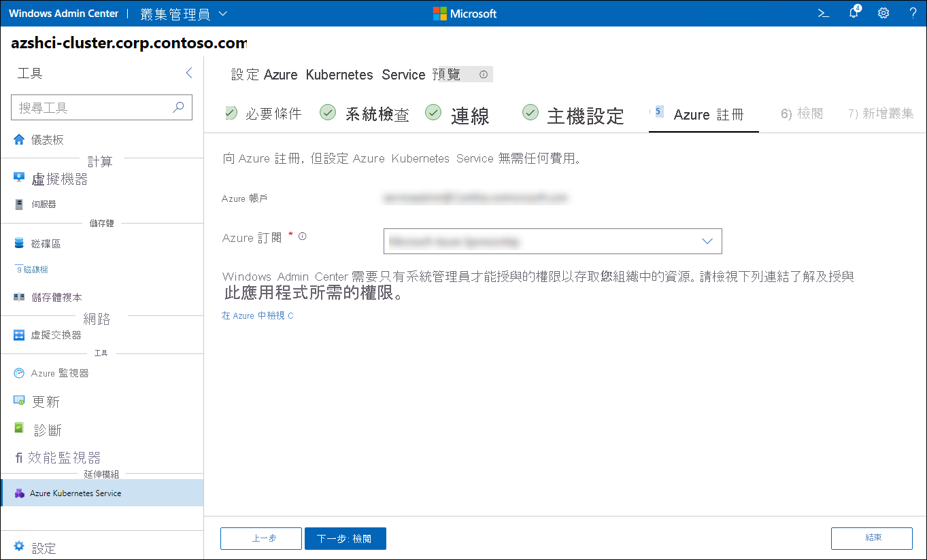Click the 結束 button
The height and width of the screenshot is (560, 927).
pos(872,538)
